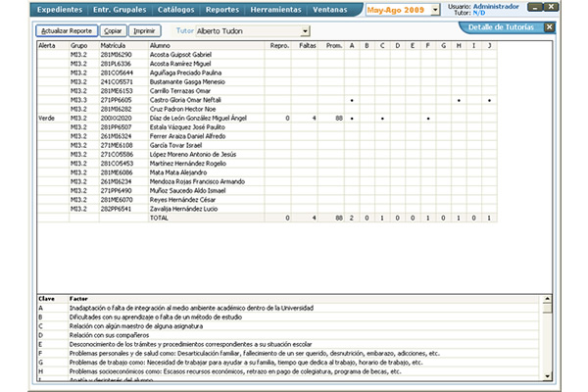Click the Detalle de Tutorías panel label
Screen dimensions: 588x392
(x=501, y=27)
